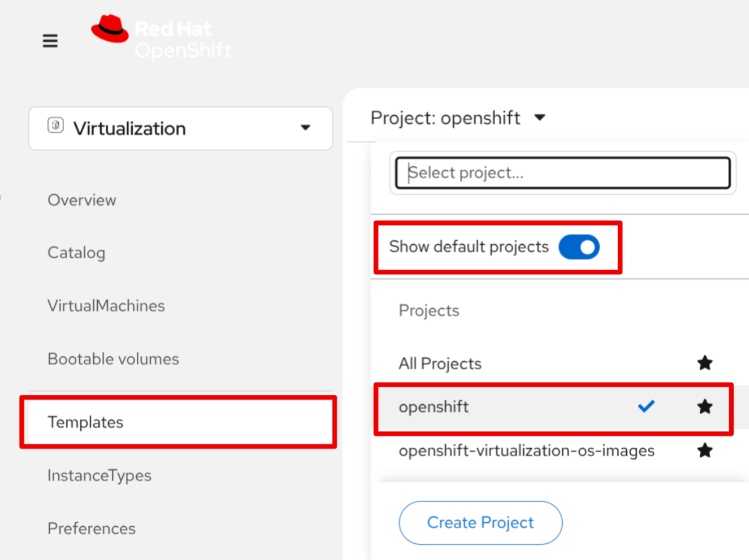Viewport: 749px width, 560px height.
Task: Star the All Projects entry
Action: click(x=705, y=363)
